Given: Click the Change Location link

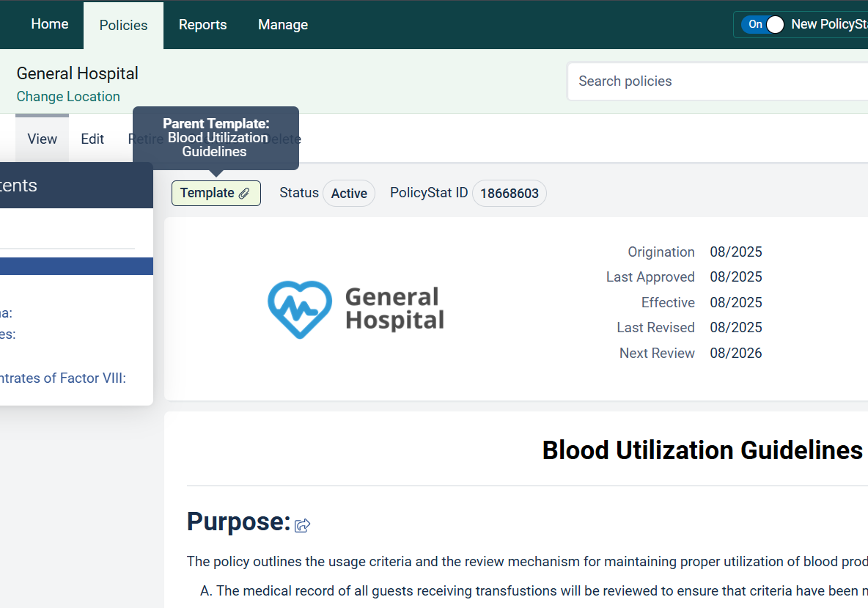Looking at the screenshot, I should coord(68,97).
